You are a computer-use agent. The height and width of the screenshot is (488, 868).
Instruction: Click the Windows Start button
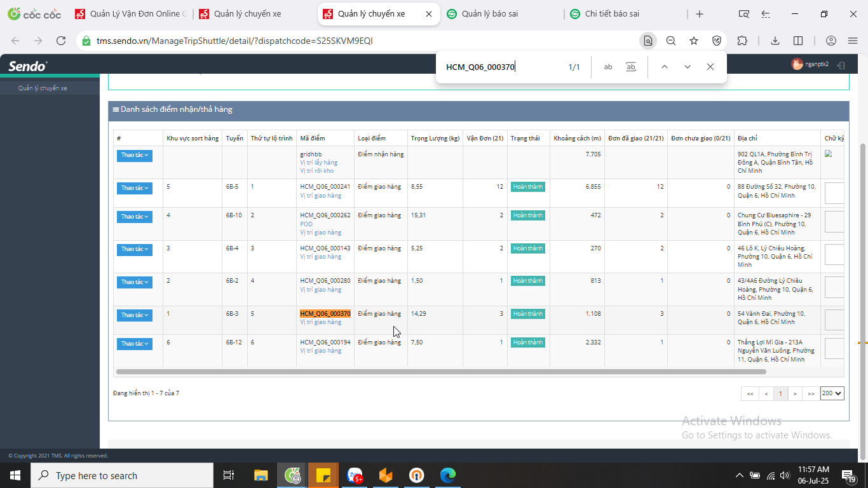point(15,475)
